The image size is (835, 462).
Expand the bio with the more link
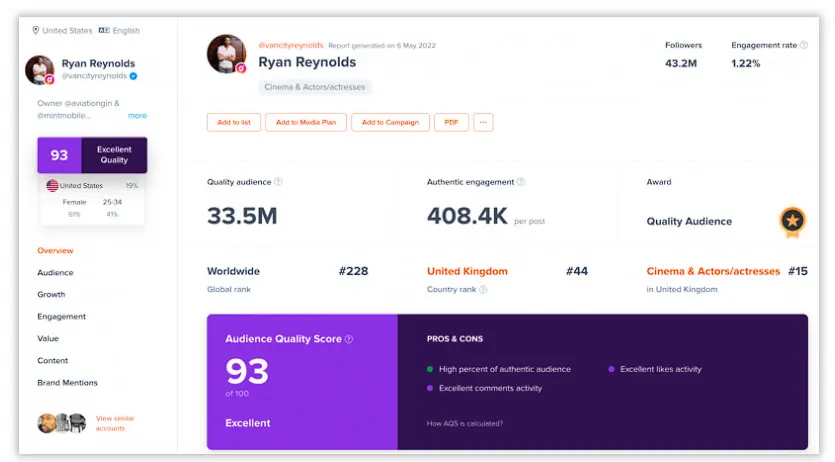click(x=137, y=116)
